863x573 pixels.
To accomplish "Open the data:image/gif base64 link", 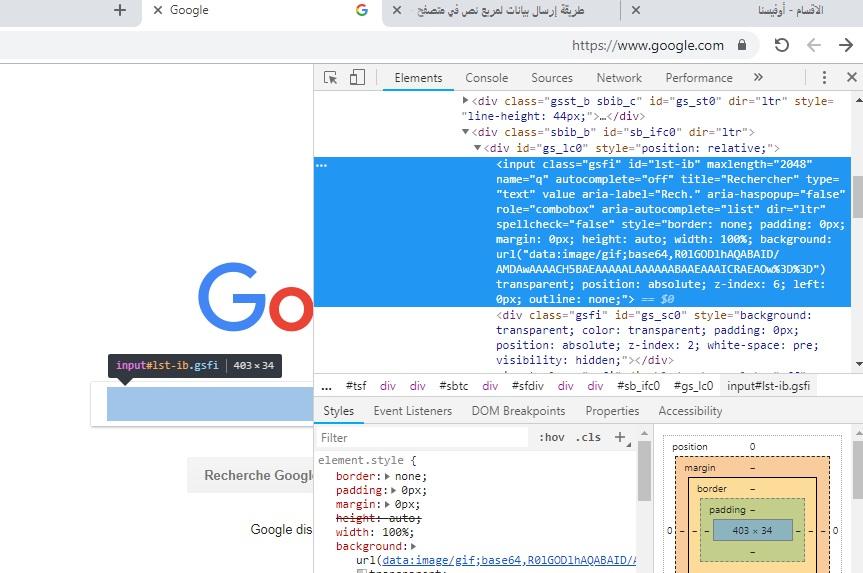I will (x=509, y=560).
